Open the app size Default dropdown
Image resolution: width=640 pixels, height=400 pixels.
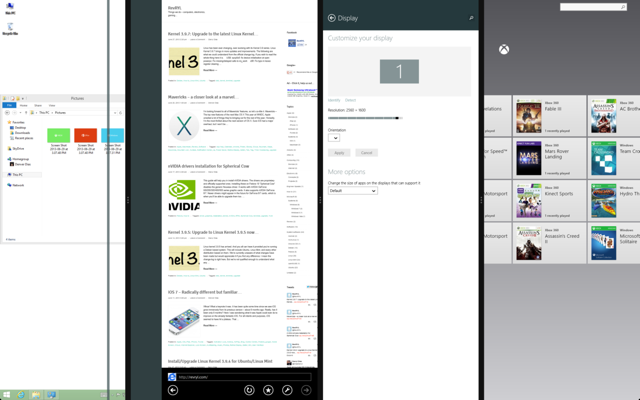[353, 191]
